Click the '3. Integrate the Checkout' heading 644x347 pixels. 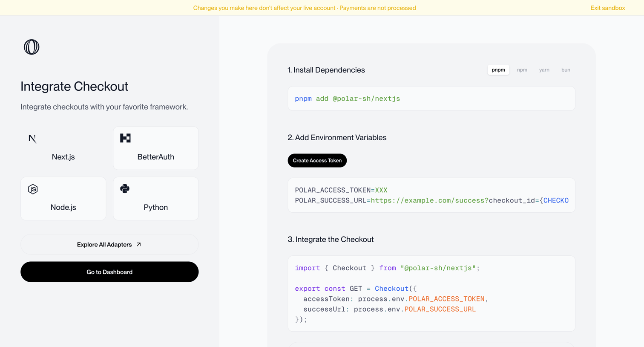point(331,240)
